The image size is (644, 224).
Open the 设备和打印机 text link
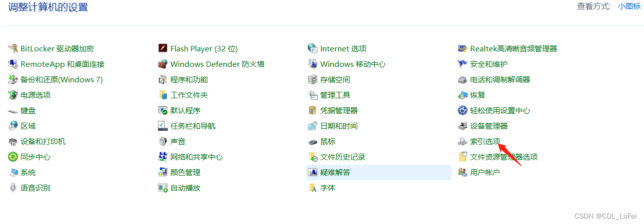(43, 141)
